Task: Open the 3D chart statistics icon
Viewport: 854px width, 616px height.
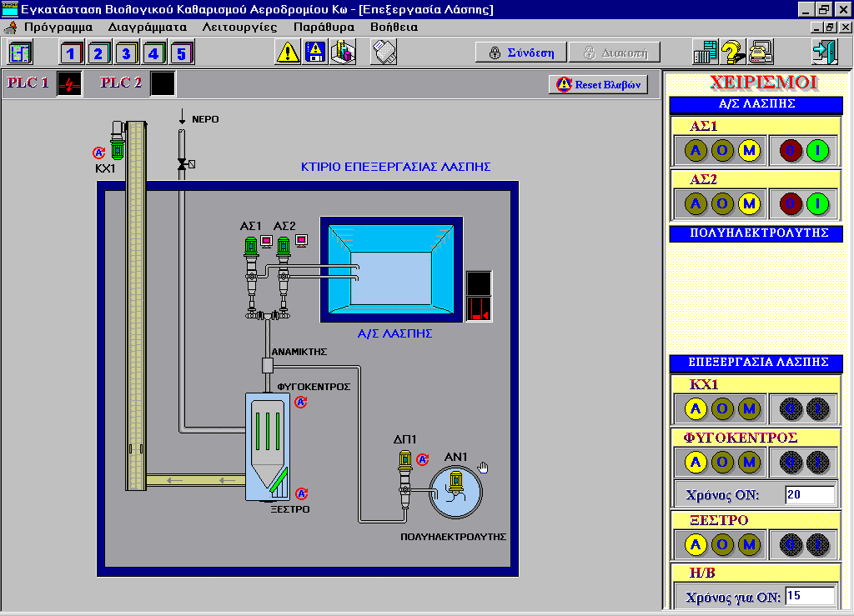Action: point(343,53)
